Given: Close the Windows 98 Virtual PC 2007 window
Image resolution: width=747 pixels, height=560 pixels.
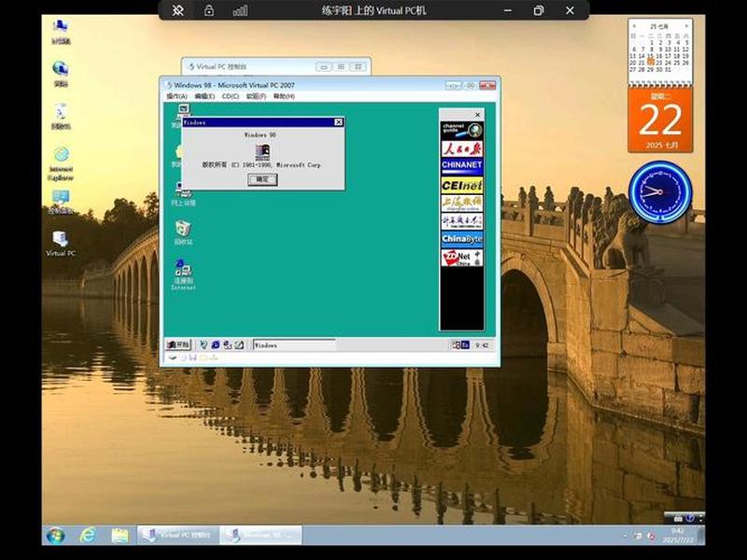Looking at the screenshot, I should (487, 85).
